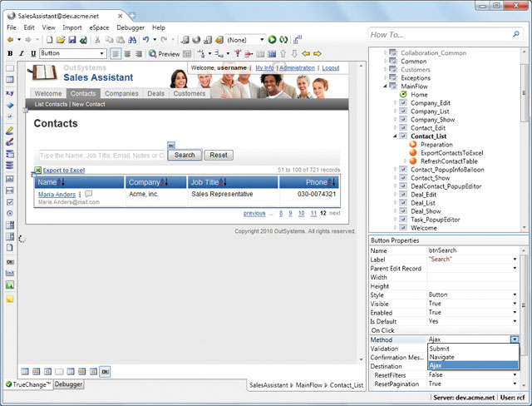
Task: Collapse the Contact_List tree node
Action: coord(395,136)
